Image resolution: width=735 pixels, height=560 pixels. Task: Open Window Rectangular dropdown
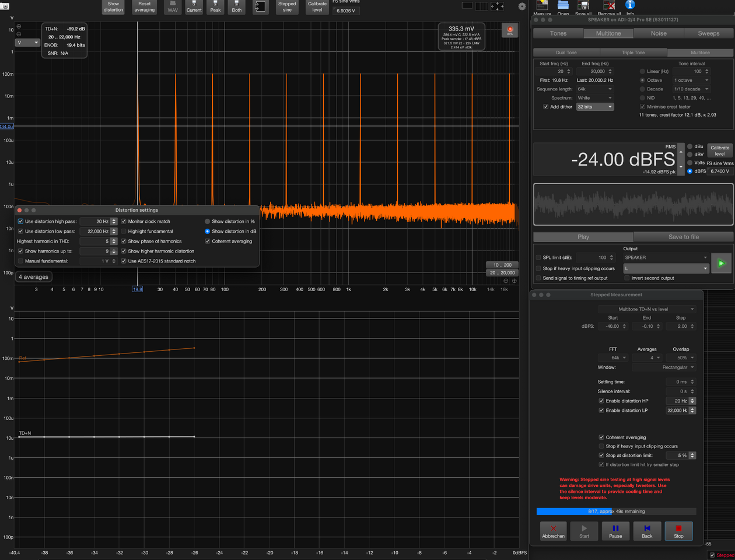(664, 367)
